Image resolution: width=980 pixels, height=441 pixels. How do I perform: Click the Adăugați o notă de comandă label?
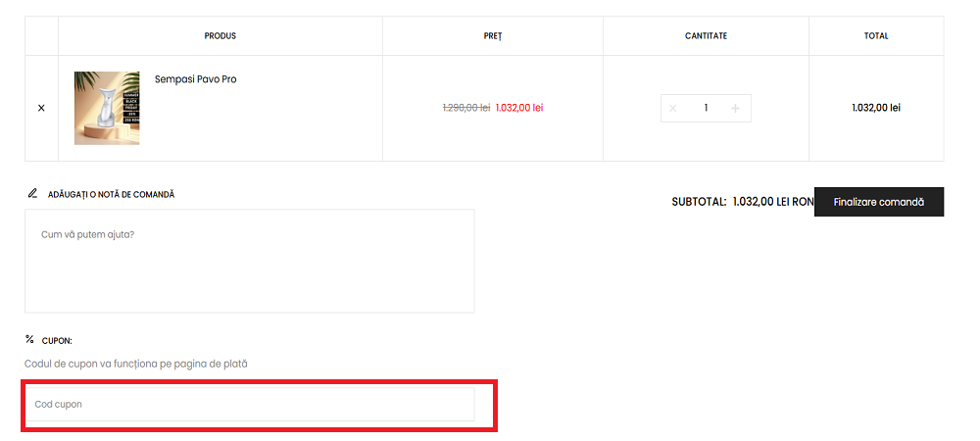click(x=111, y=195)
